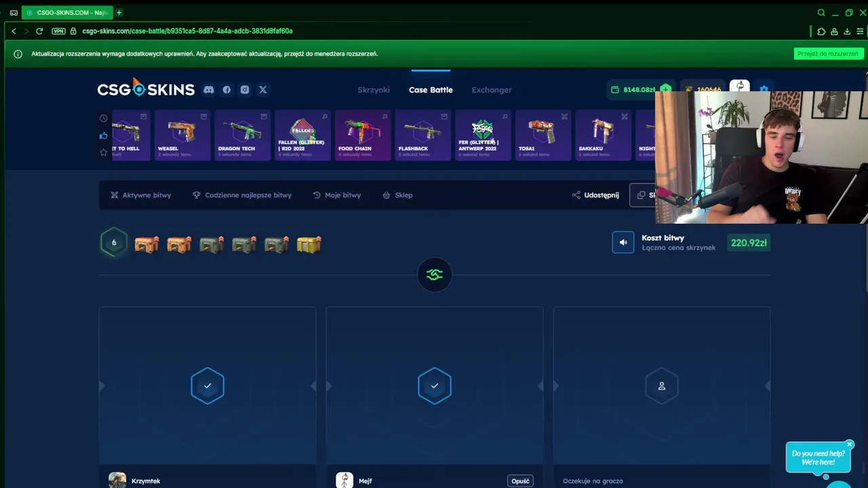
Task: Click the green add funds plus icon
Action: tap(666, 89)
